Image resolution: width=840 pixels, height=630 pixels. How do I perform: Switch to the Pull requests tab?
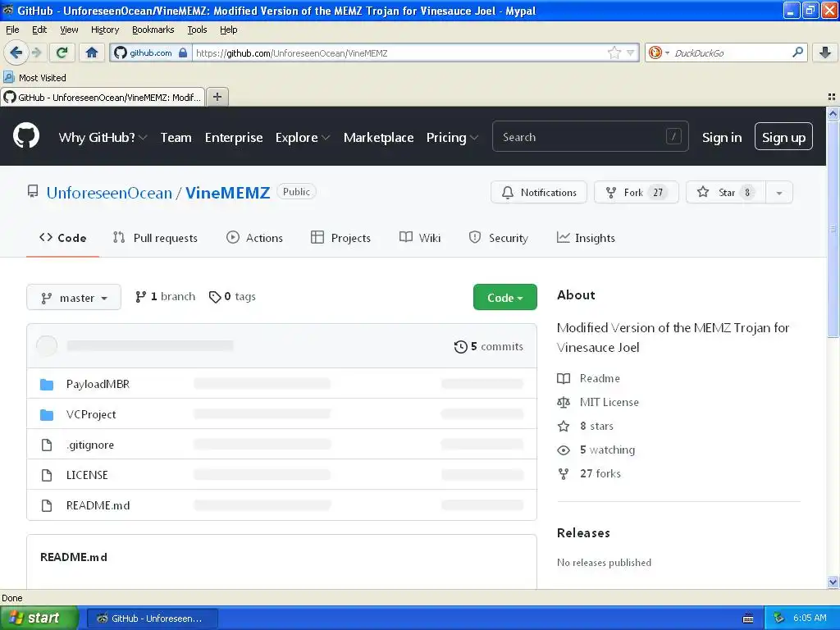point(155,238)
